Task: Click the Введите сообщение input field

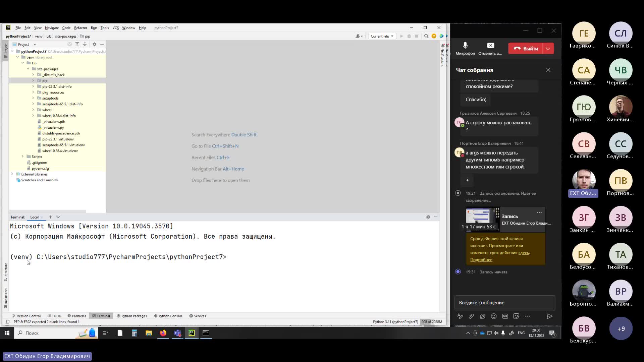Action: pyautogui.click(x=505, y=302)
